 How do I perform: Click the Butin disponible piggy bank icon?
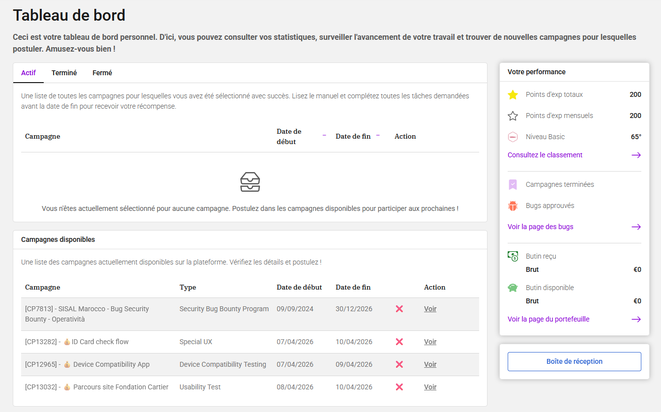click(513, 288)
